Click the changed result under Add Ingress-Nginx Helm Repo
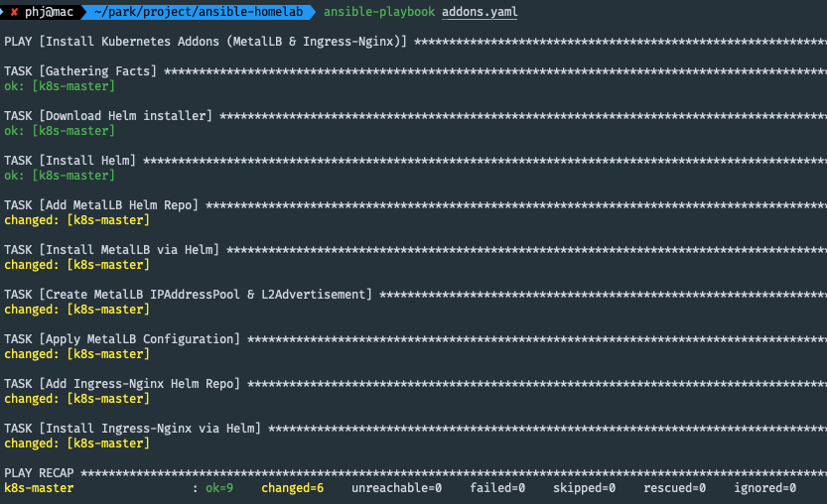827x504 pixels. (x=77, y=399)
